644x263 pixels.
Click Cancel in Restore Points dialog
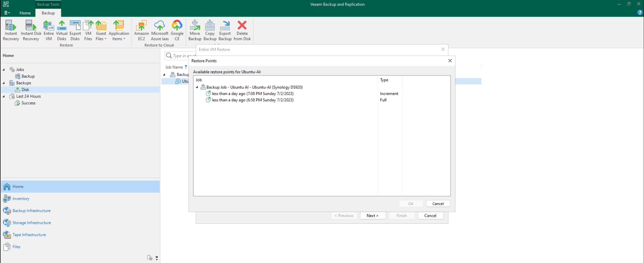(438, 203)
